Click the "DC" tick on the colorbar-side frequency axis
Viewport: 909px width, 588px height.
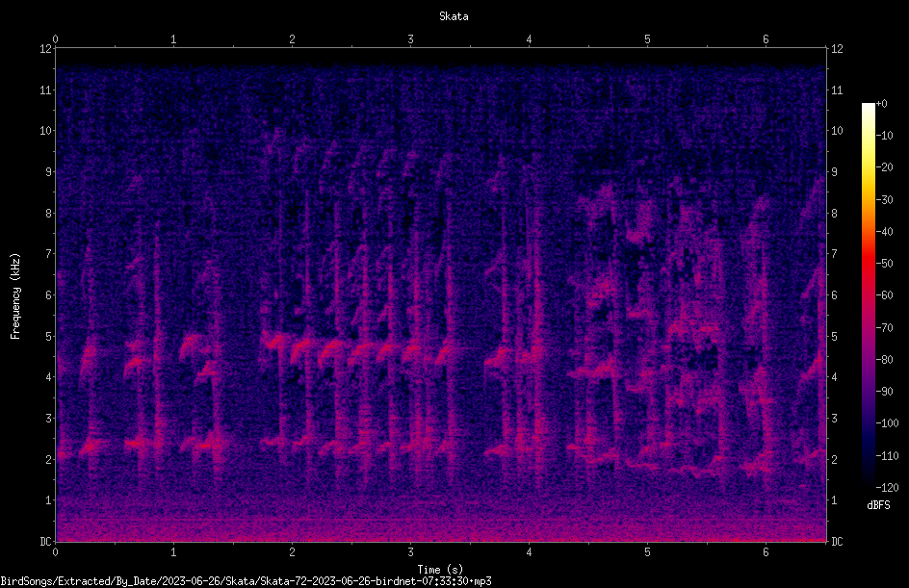coord(837,542)
